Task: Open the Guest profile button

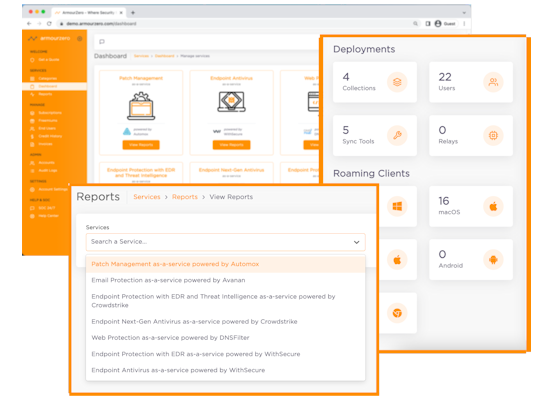Action: tap(445, 24)
